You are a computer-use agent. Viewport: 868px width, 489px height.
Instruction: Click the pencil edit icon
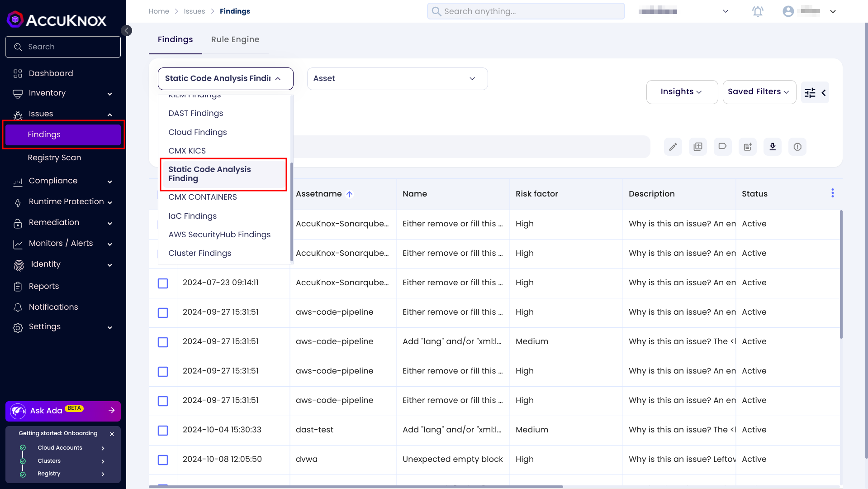coord(673,147)
